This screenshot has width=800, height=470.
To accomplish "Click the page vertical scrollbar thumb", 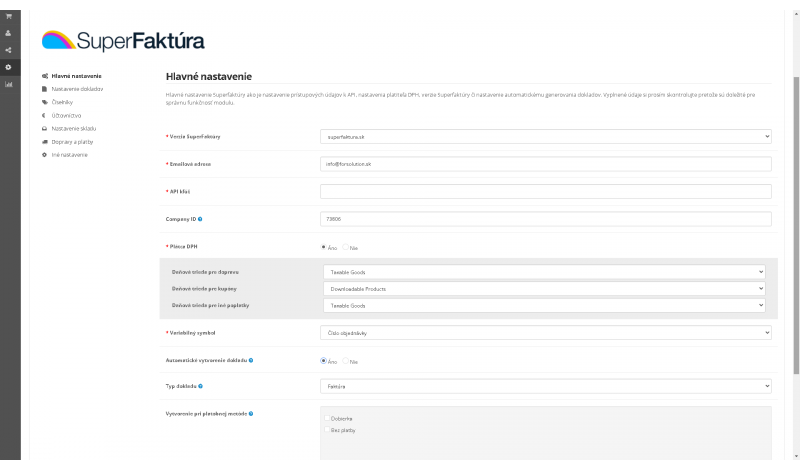I will [x=796, y=225].
